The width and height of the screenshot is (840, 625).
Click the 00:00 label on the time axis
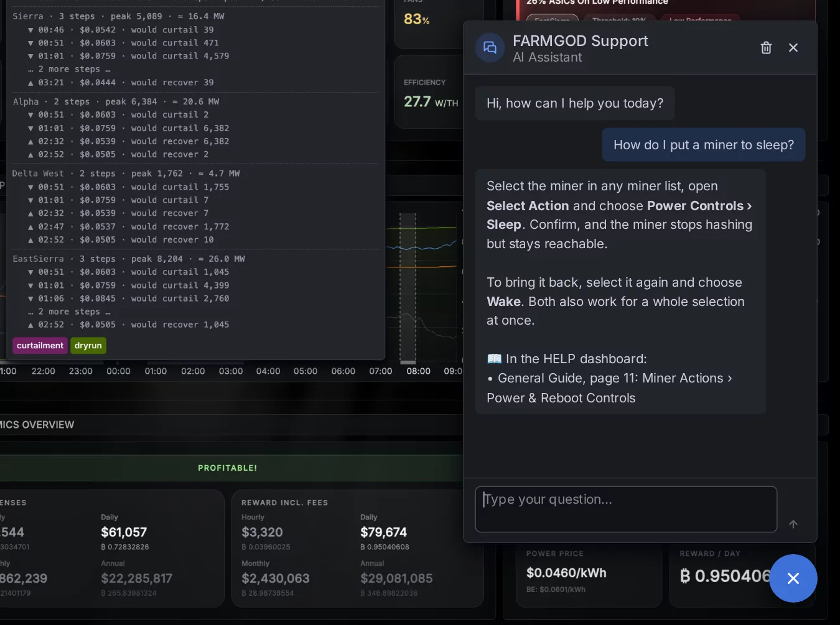[x=118, y=371]
